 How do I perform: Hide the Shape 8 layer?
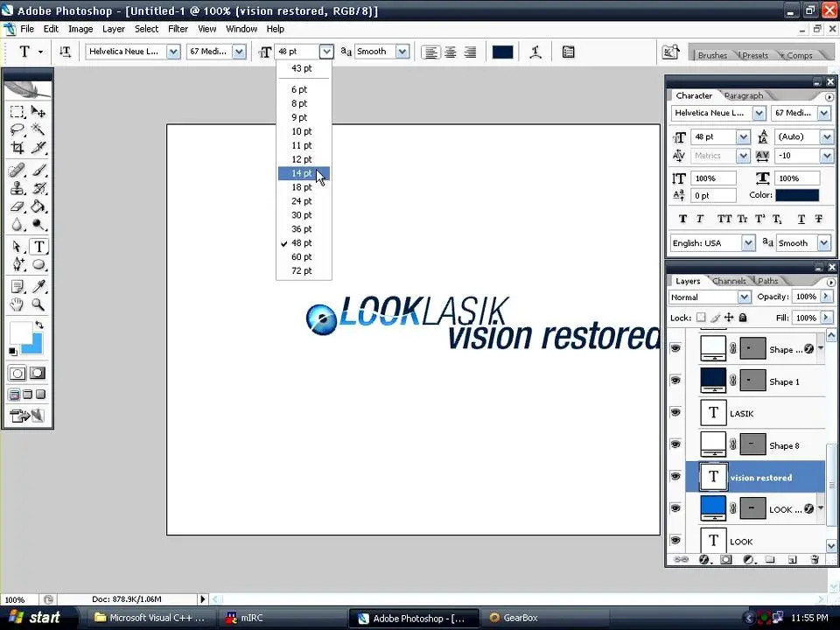(675, 444)
